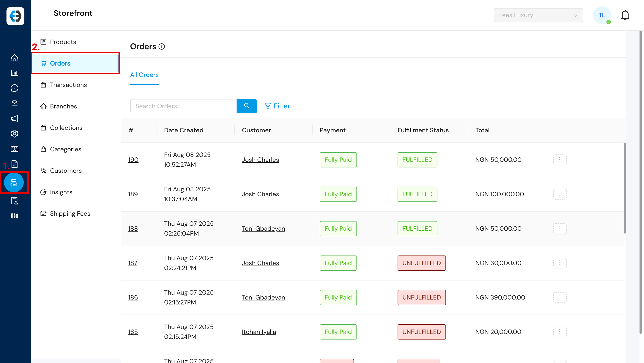
Task: Open the Shipping Fees menu item
Action: (x=70, y=214)
